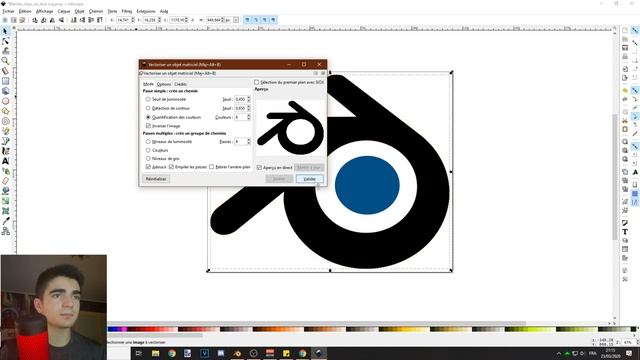Click the Réinitialiser button

click(156, 179)
